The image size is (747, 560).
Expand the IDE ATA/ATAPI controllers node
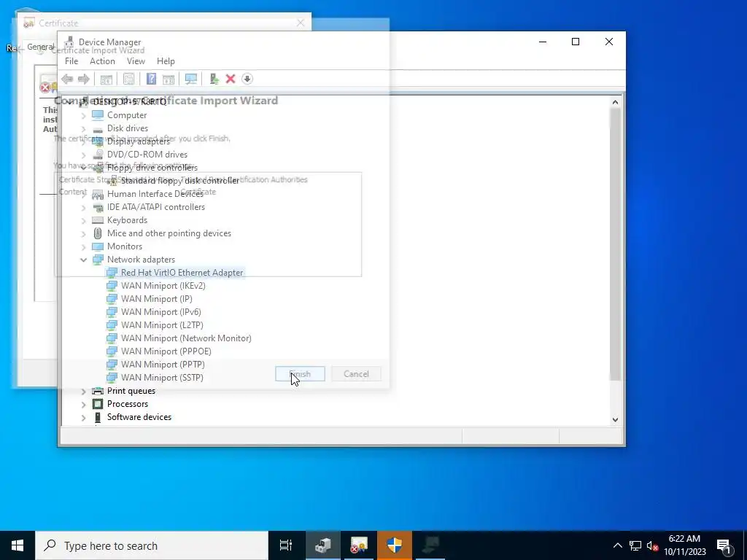(83, 207)
